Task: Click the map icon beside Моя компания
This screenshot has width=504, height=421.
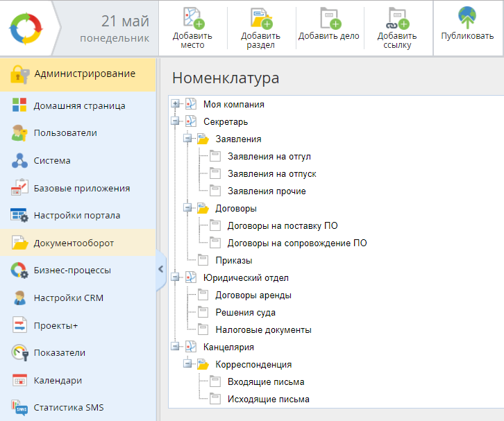Action: click(191, 104)
